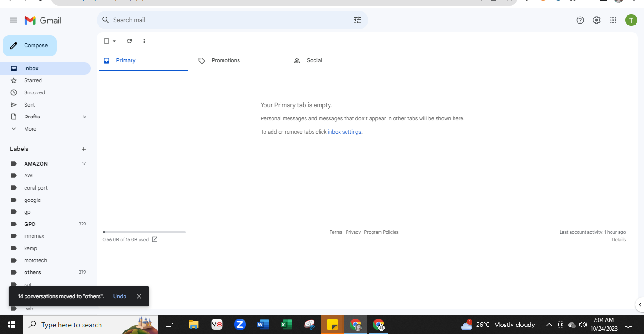This screenshot has width=644, height=334.
Task: Click the volume speaker icon
Action: pyautogui.click(x=583, y=325)
